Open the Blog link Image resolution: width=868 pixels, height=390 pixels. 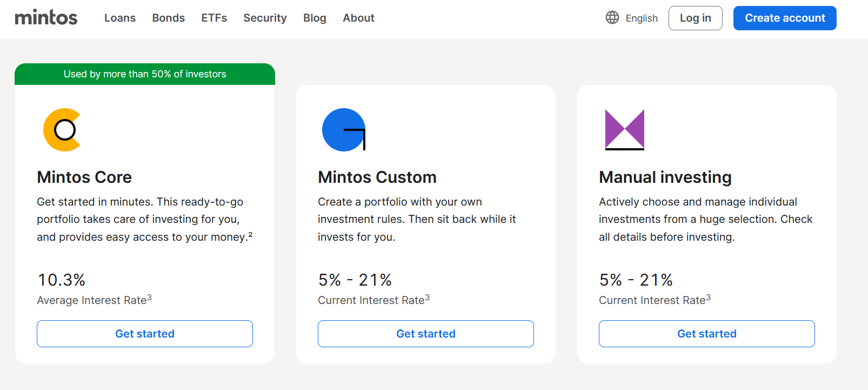pos(315,18)
